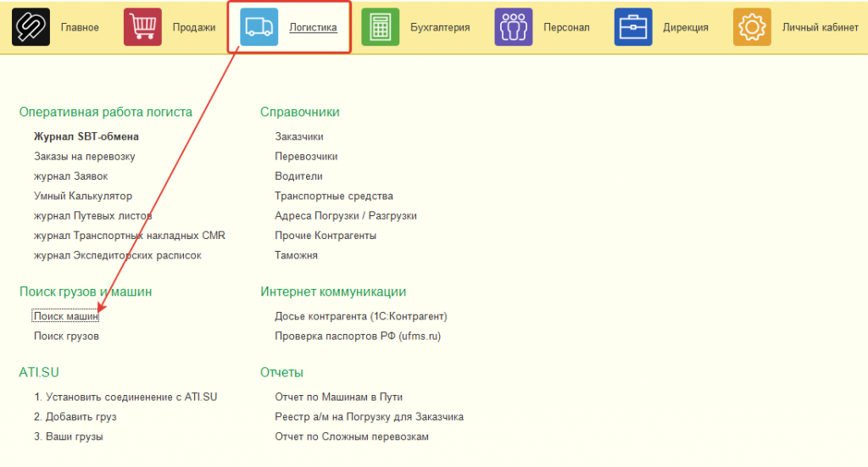Click the ATI.SU section heading
The height and width of the screenshot is (467, 868).
39,372
